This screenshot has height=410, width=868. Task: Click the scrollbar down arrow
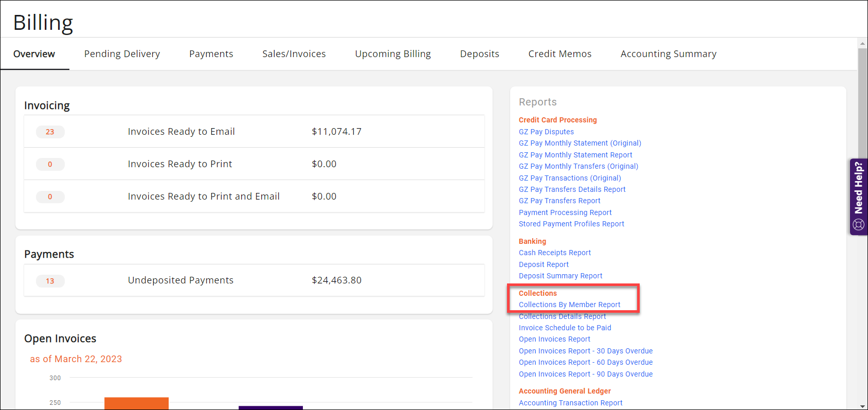(x=862, y=406)
